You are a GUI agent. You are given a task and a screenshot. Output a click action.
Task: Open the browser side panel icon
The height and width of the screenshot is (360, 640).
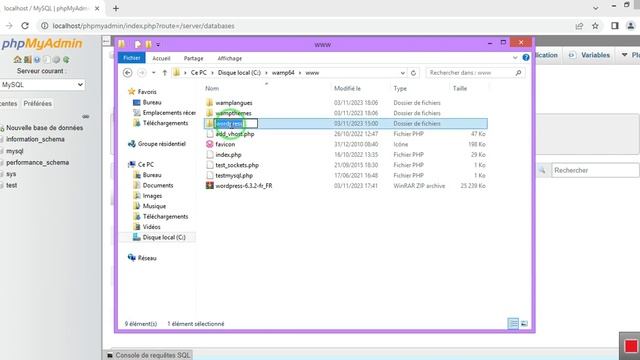615,26
